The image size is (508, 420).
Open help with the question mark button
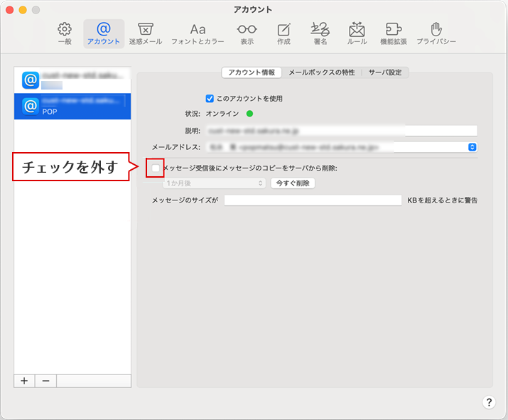[489, 402]
